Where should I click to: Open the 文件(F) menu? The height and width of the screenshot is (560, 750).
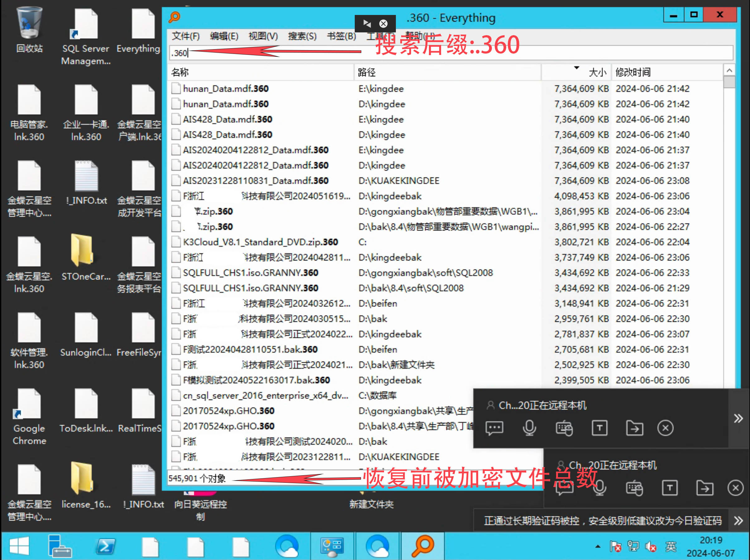[185, 36]
